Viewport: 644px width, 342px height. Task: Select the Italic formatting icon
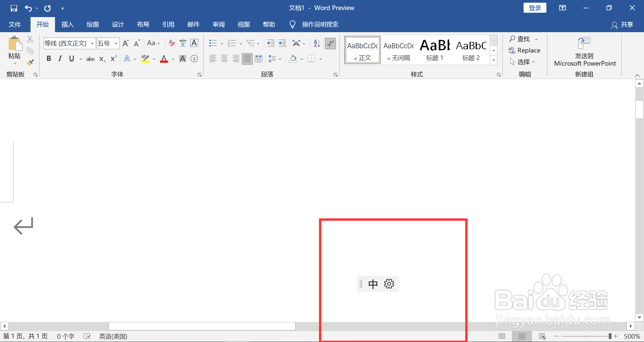pyautogui.click(x=60, y=59)
